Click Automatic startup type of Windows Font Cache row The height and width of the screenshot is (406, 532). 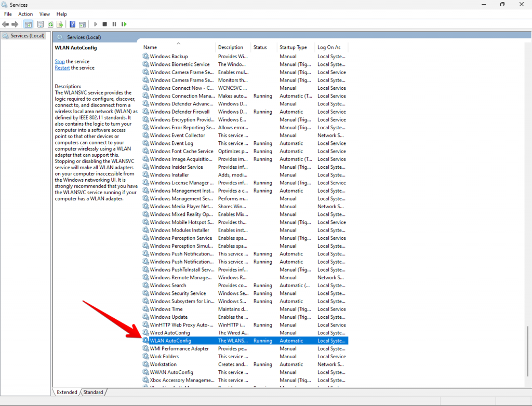[x=291, y=151]
